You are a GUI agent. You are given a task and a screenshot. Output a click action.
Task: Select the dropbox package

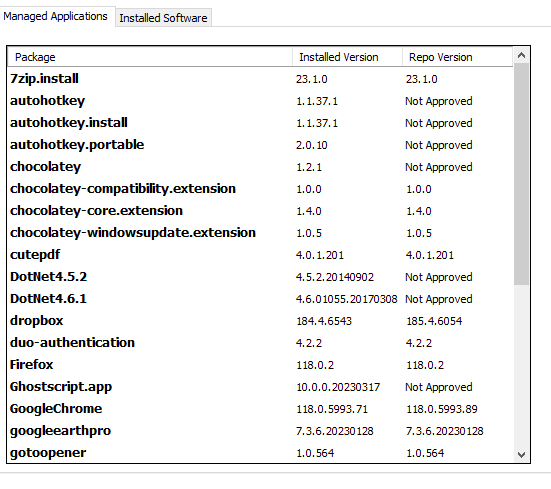tap(260, 321)
